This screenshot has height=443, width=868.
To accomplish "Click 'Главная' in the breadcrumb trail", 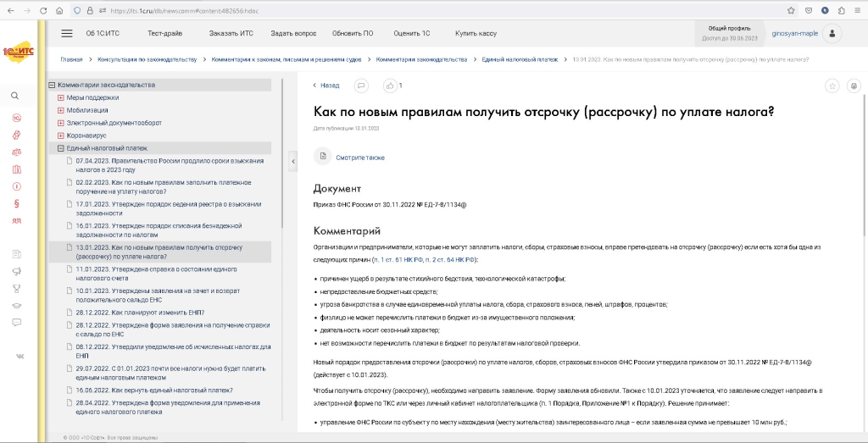I will point(71,59).
